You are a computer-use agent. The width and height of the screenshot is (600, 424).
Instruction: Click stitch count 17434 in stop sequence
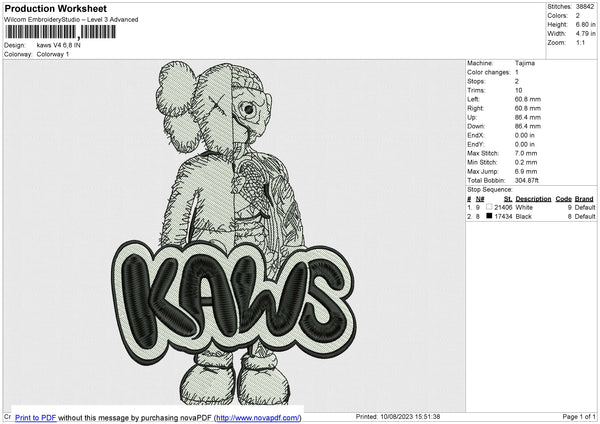coord(503,216)
